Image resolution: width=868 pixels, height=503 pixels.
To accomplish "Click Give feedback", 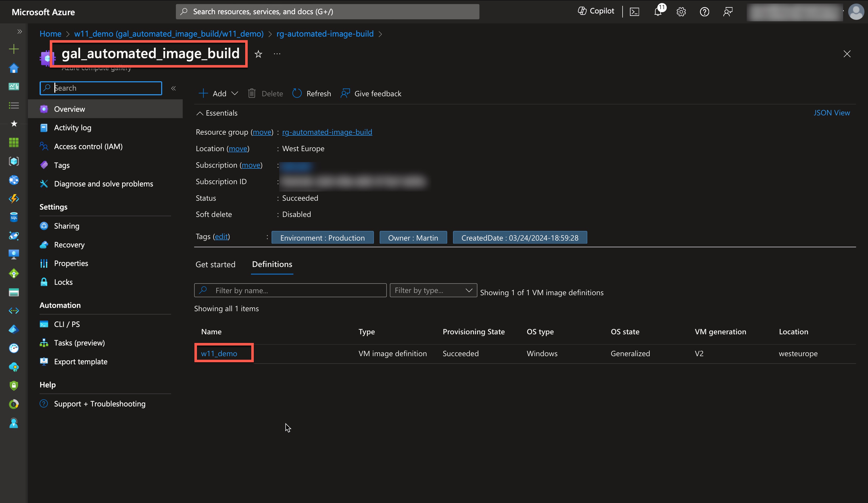I will point(371,93).
